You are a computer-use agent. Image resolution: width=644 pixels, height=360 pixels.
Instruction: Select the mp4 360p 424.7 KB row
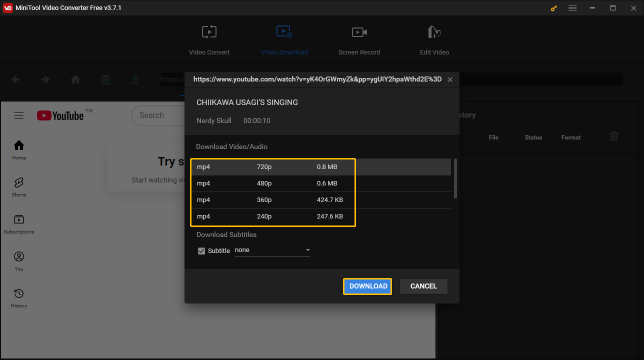click(x=321, y=200)
